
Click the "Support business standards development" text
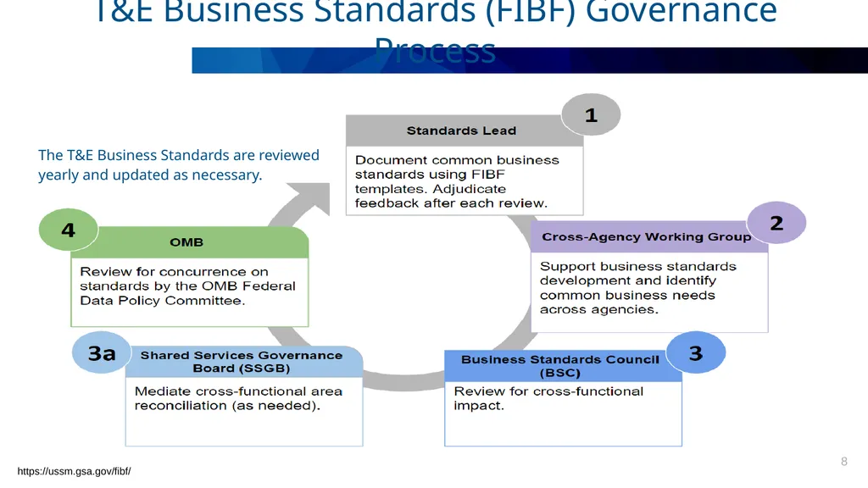click(638, 288)
